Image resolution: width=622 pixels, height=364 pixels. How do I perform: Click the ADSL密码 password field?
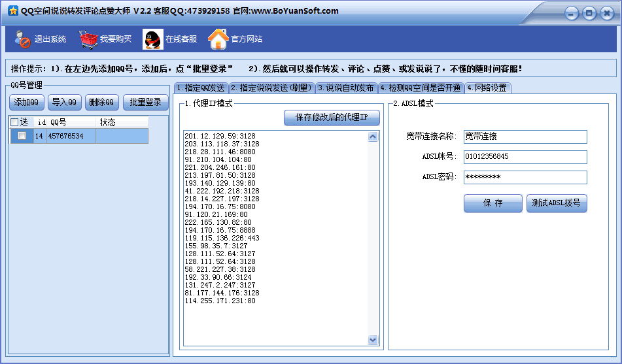pos(525,177)
